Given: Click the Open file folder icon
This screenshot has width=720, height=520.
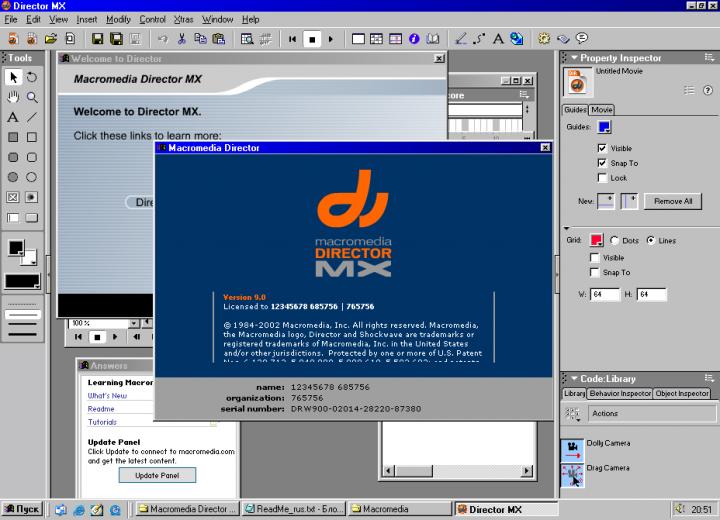Looking at the screenshot, I should pyautogui.click(x=51, y=39).
